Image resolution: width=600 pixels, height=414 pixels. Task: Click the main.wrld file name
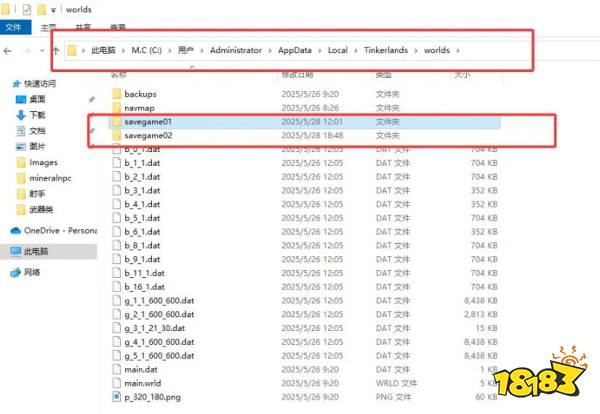[x=142, y=383]
